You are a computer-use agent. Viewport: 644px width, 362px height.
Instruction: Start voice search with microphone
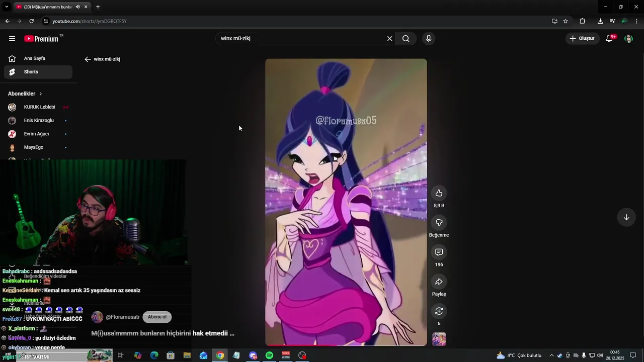click(429, 39)
